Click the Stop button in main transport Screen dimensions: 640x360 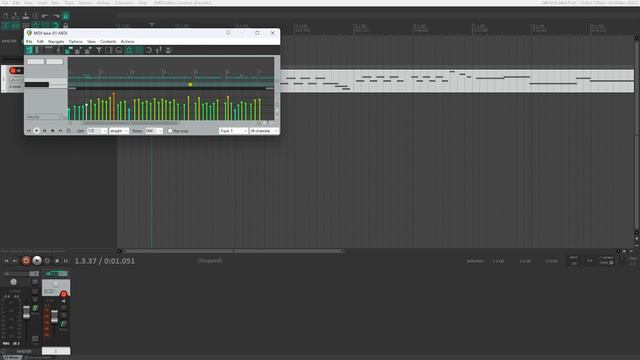point(57,261)
